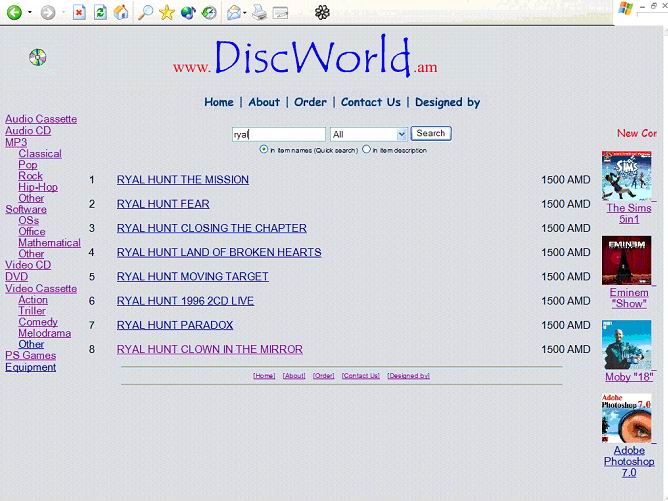The image size is (668, 501).
Task: Click the Windows flag throbber logo
Action: tap(625, 8)
